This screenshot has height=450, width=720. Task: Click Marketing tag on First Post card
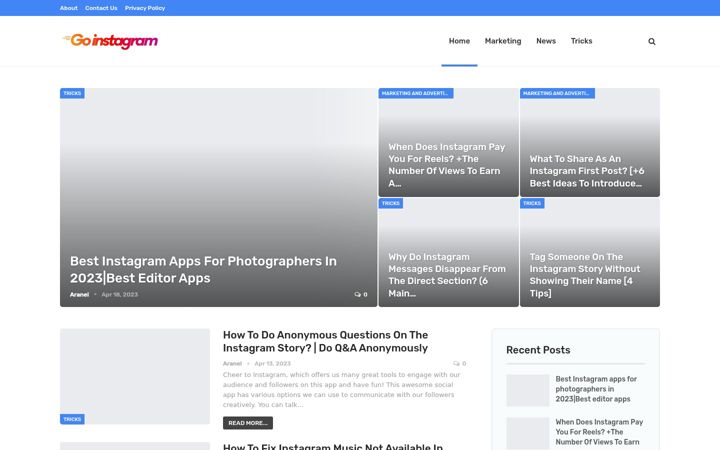click(x=557, y=93)
